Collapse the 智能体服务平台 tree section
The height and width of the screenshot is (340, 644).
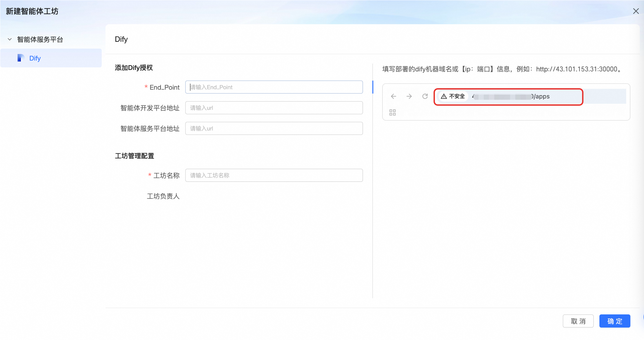pos(10,39)
